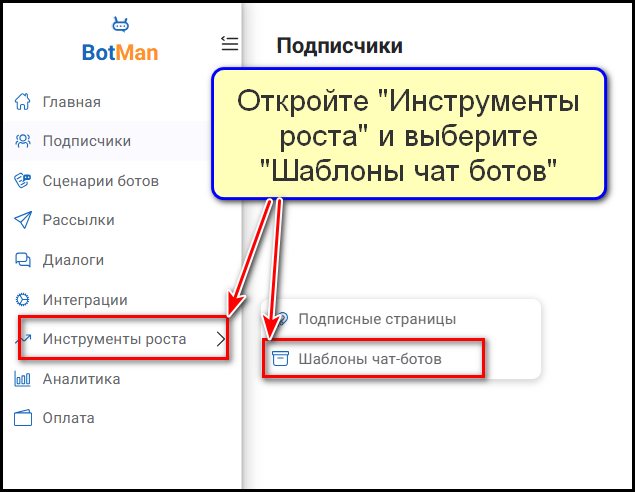Go to the Оплата page

pos(68,418)
